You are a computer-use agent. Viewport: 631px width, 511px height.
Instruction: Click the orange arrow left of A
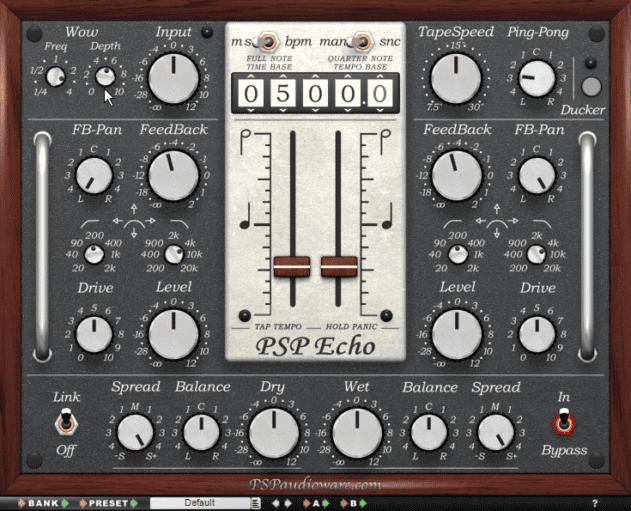click(x=306, y=503)
